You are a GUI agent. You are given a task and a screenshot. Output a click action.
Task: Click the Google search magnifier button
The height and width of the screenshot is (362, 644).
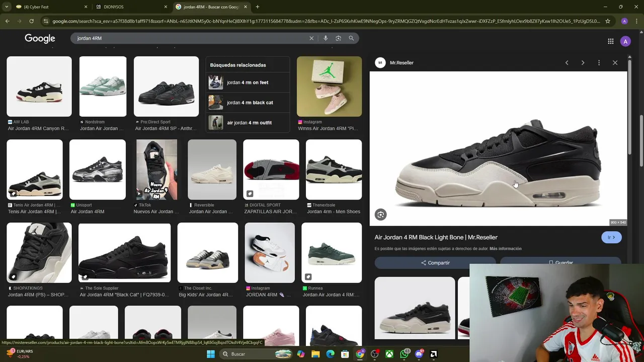coord(351,38)
